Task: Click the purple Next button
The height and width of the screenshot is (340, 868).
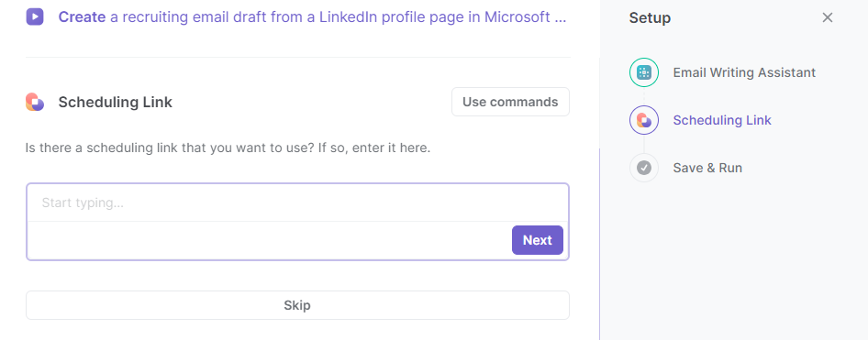Action: (538, 240)
